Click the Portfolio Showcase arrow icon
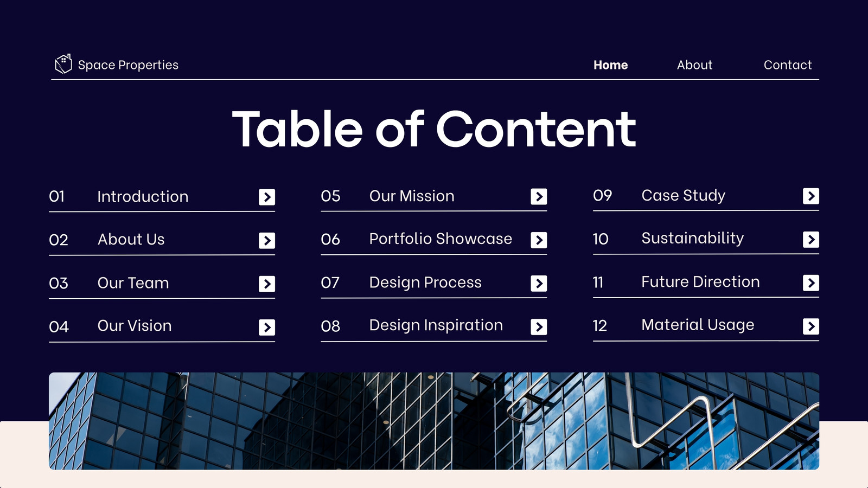868x488 pixels. click(539, 240)
